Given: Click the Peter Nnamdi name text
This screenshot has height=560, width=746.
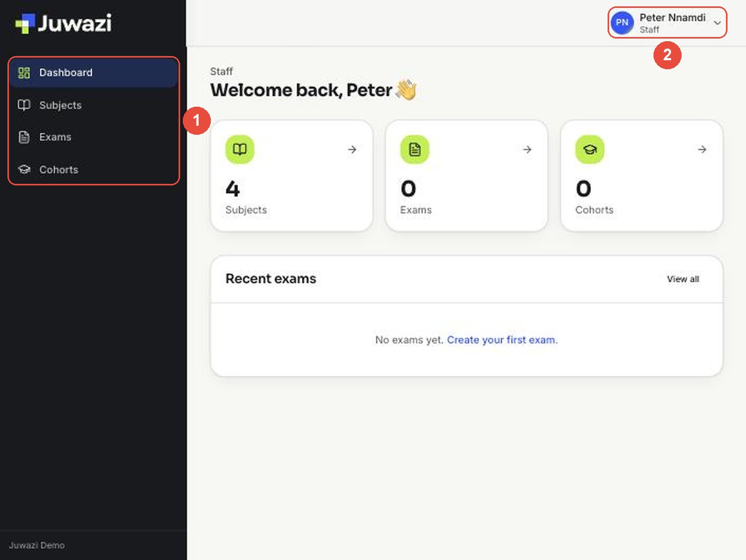Looking at the screenshot, I should [x=673, y=17].
